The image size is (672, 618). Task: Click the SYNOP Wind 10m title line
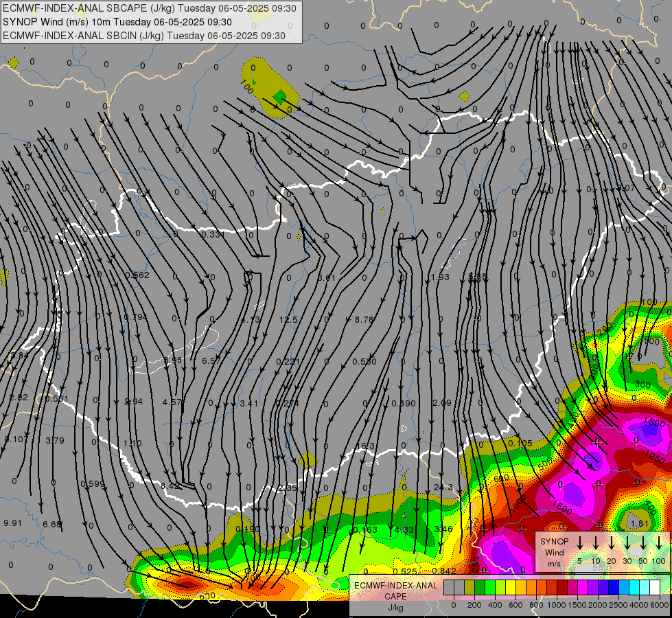pyautogui.click(x=117, y=22)
